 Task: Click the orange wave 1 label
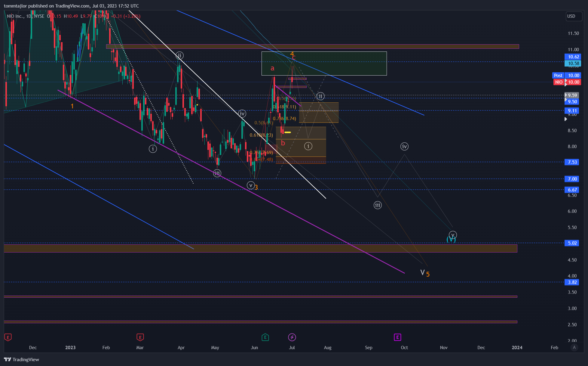72,106
